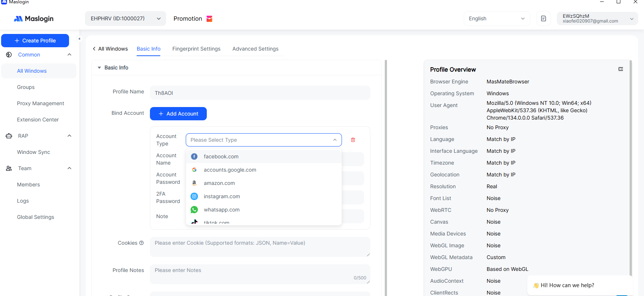This screenshot has height=296, width=644.
Task: Switch to the Fingerprint Settings tab
Action: 196,49
